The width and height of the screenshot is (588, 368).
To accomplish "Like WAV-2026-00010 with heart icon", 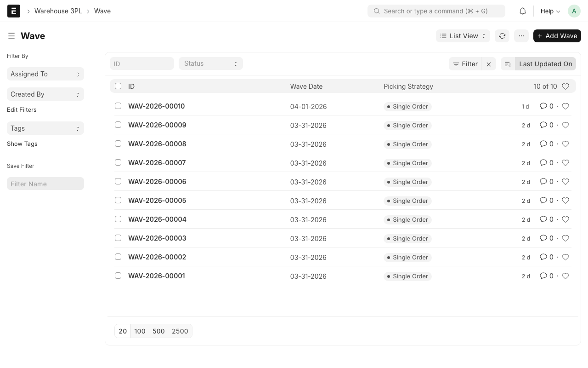I will pos(565,106).
